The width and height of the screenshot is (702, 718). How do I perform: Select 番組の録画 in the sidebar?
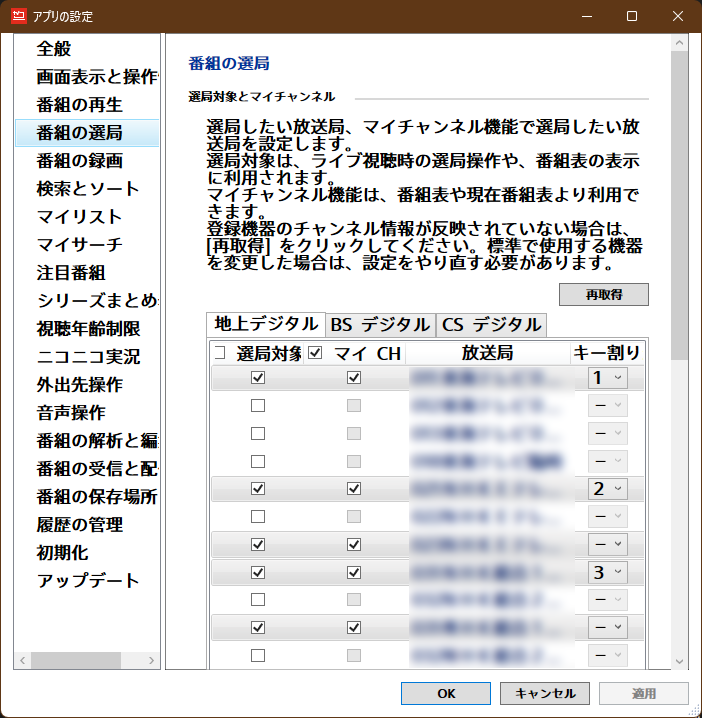pyautogui.click(x=80, y=160)
